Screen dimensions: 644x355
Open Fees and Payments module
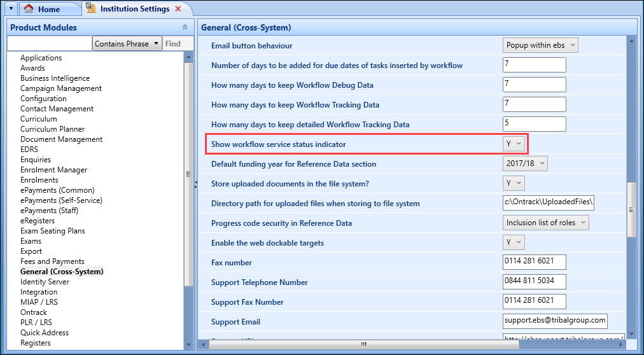[52, 261]
